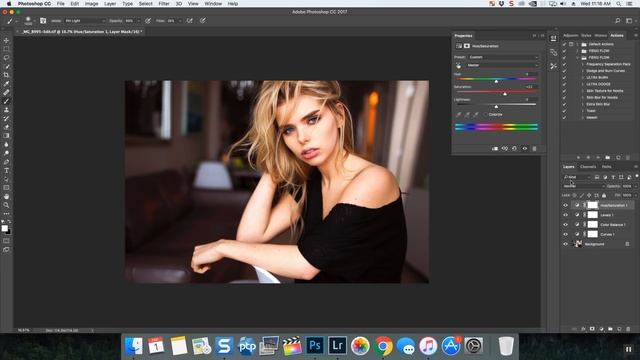This screenshot has width=640, height=360.
Task: Select the Brush tool in toolbox
Action: pos(6,101)
